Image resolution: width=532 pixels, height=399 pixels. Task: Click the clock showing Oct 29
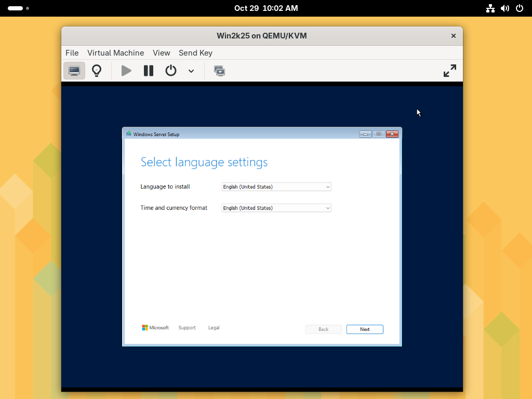tap(266, 8)
